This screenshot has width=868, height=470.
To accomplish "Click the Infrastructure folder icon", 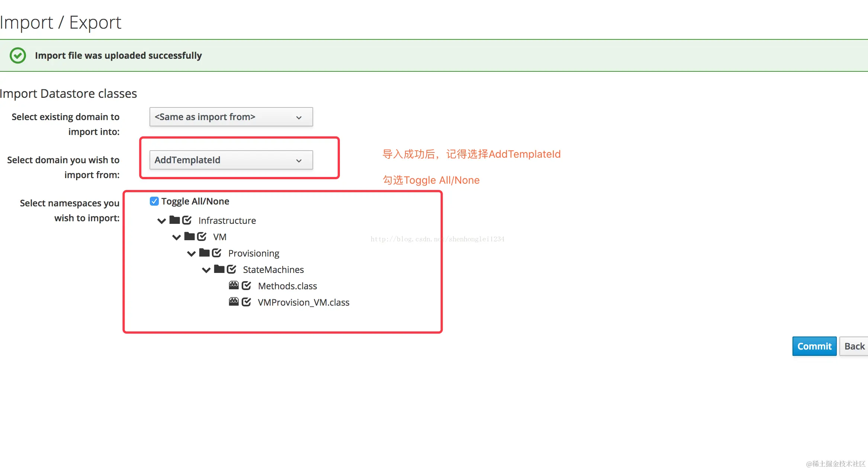I will pyautogui.click(x=174, y=220).
